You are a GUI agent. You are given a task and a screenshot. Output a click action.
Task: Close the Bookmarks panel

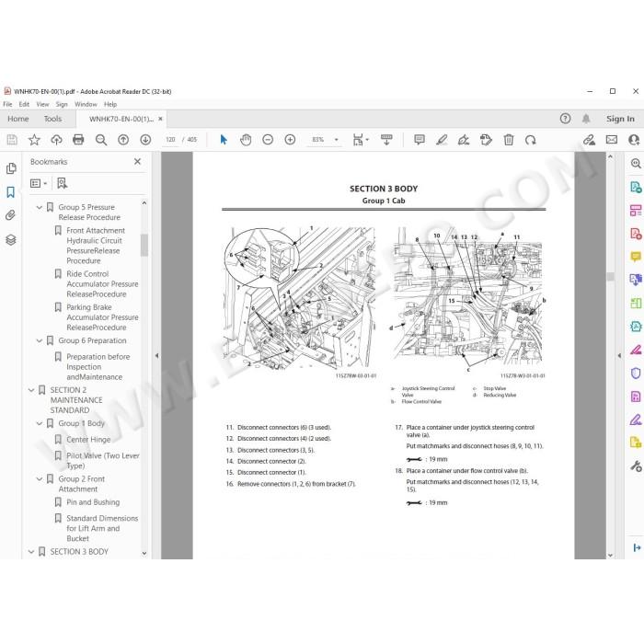137,161
